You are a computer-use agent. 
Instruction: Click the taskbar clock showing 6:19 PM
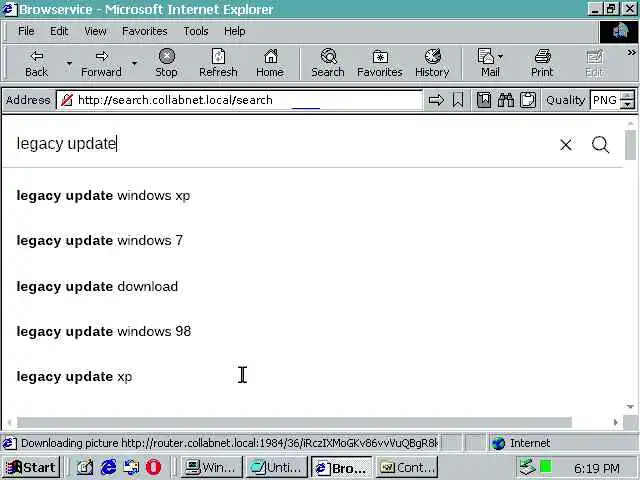(x=597, y=469)
